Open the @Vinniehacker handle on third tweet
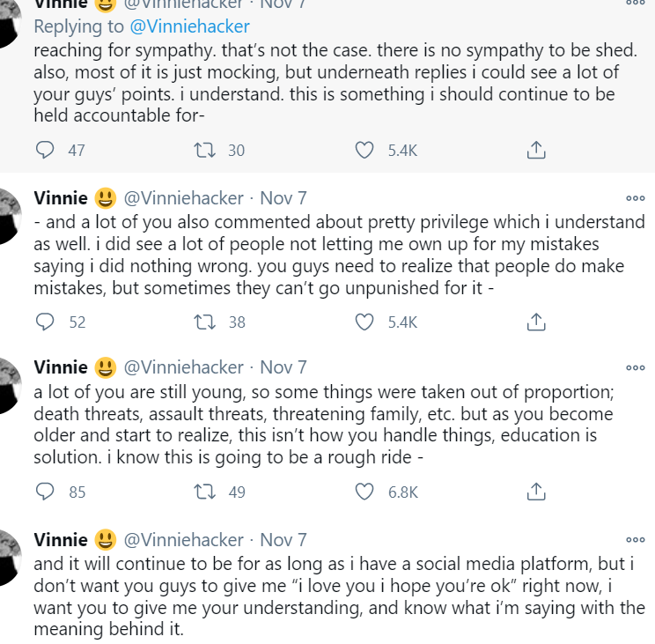This screenshot has height=644, width=655. click(183, 367)
